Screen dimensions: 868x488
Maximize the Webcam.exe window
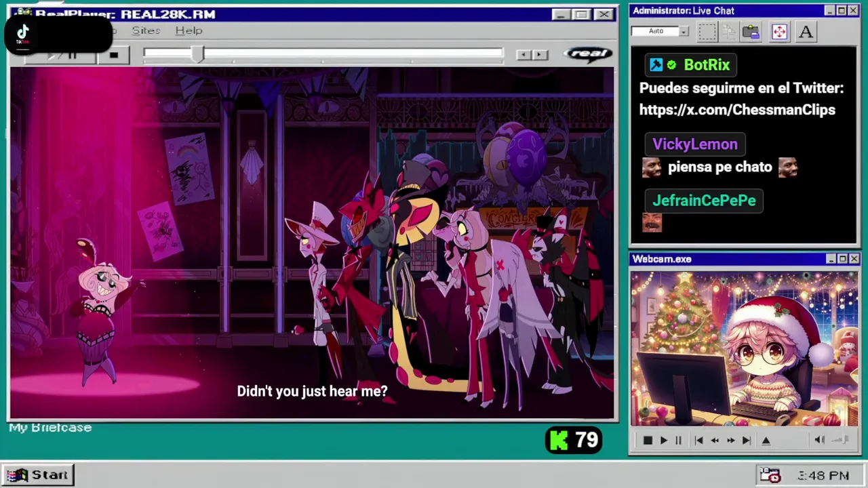tap(842, 259)
